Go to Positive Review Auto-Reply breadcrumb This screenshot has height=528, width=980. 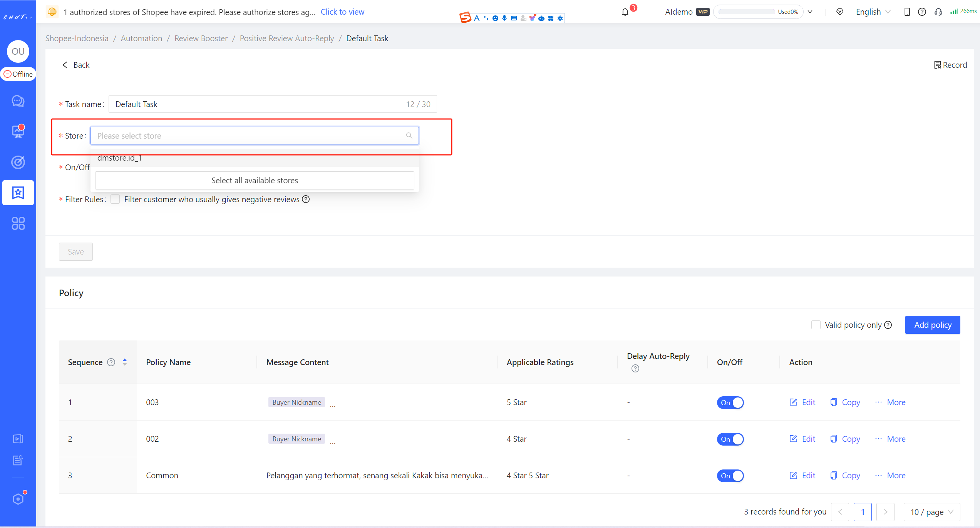[x=287, y=38]
